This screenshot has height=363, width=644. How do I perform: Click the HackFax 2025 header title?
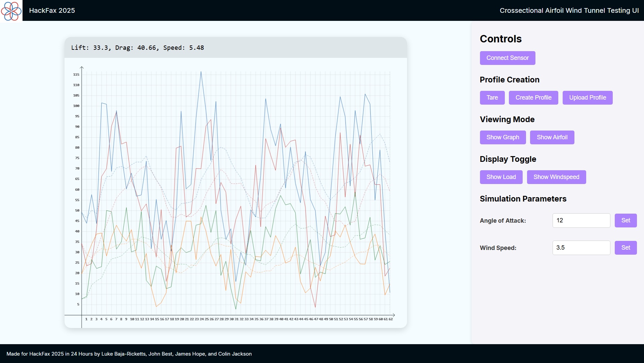pyautogui.click(x=52, y=10)
